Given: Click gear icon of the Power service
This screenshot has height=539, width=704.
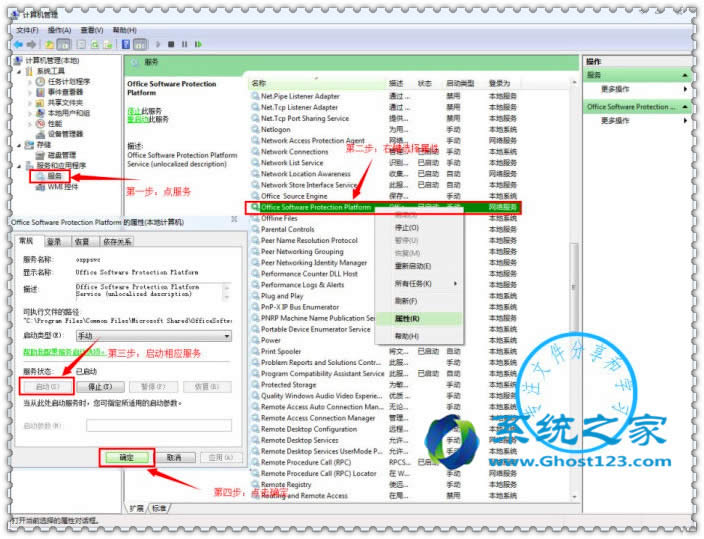Looking at the screenshot, I should 255,340.
